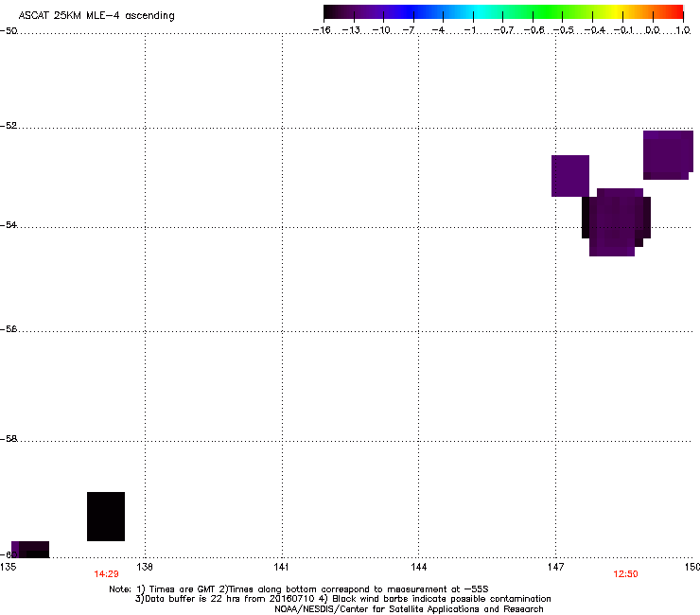This screenshot has width=700, height=615.
Task: Click the red end of the colorbar
Action: (674, 11)
